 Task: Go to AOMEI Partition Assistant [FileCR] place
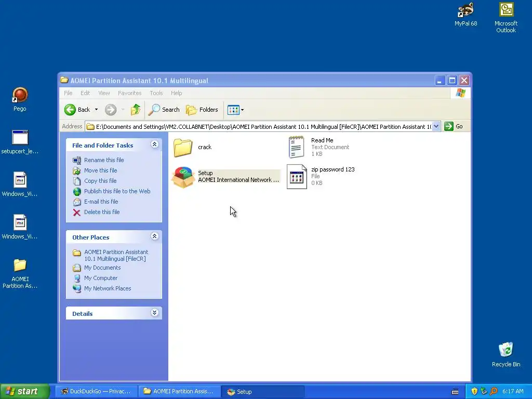116,256
